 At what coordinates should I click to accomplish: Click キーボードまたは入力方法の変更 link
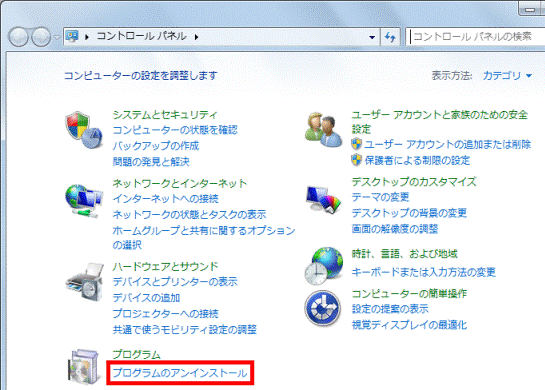click(x=423, y=272)
